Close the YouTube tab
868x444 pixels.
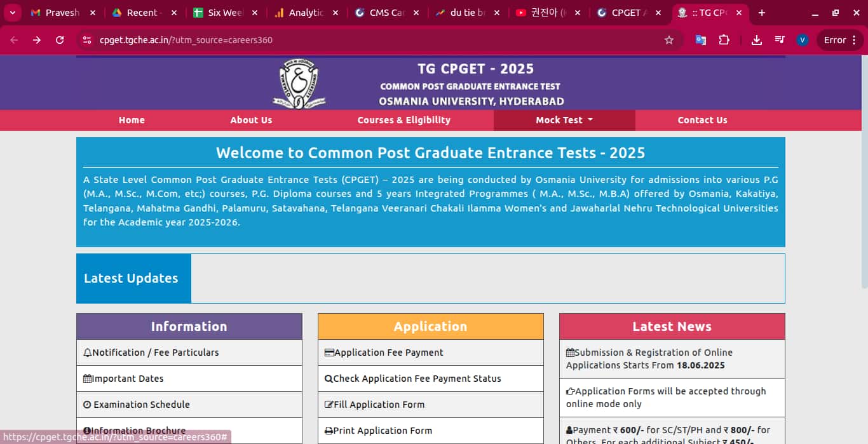click(x=577, y=13)
